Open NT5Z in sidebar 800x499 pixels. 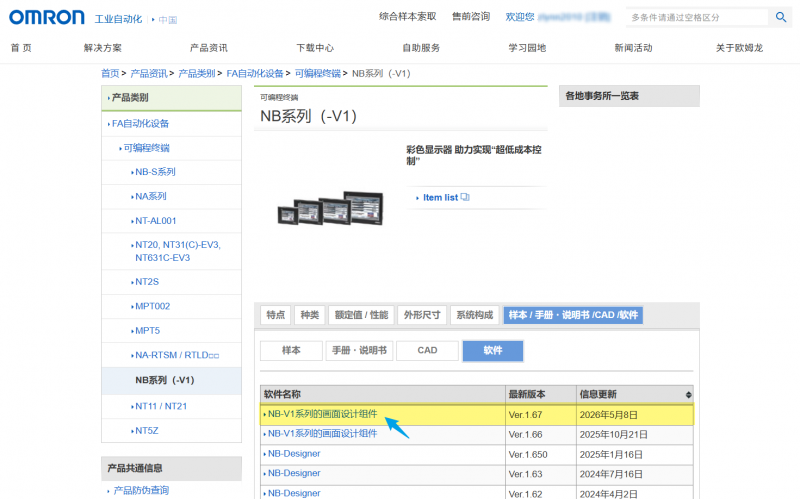pos(146,431)
